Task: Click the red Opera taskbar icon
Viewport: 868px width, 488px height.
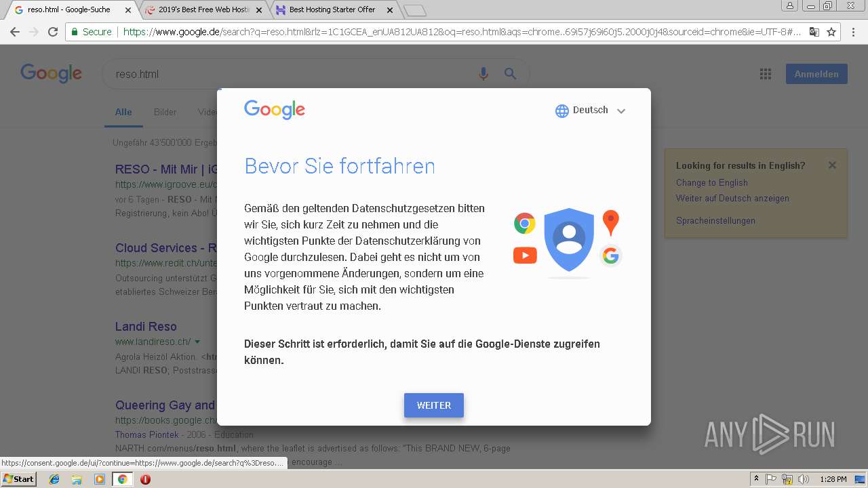Action: (145, 479)
